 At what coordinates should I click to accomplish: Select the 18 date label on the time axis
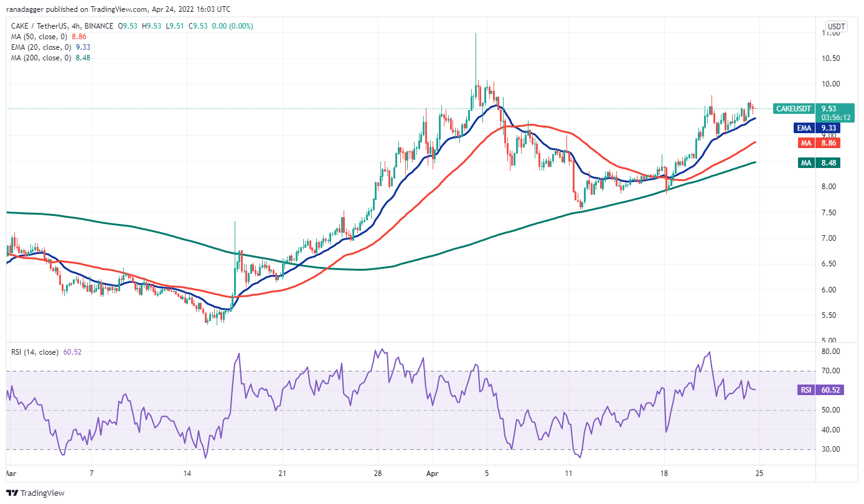(664, 473)
